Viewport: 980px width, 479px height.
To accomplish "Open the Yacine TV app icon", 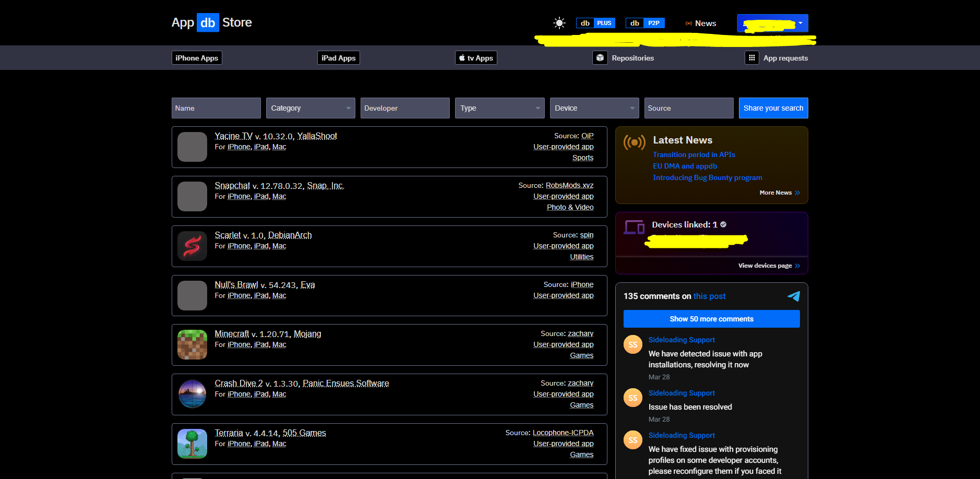I will click(192, 147).
